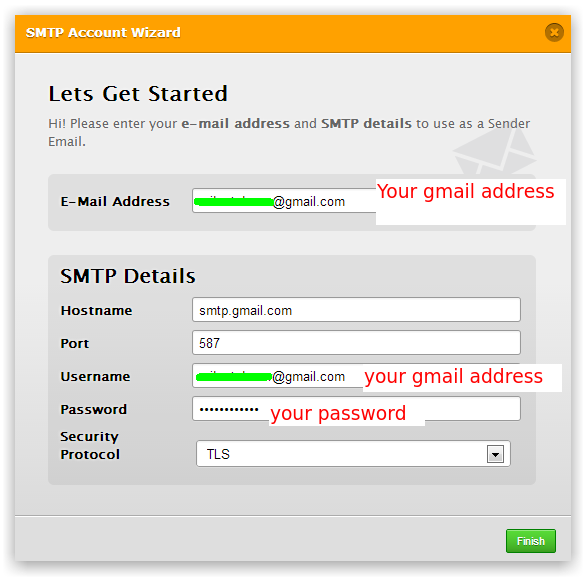This screenshot has height=581, width=586.
Task: Click the Security Protocol dropdown arrow
Action: pos(495,454)
